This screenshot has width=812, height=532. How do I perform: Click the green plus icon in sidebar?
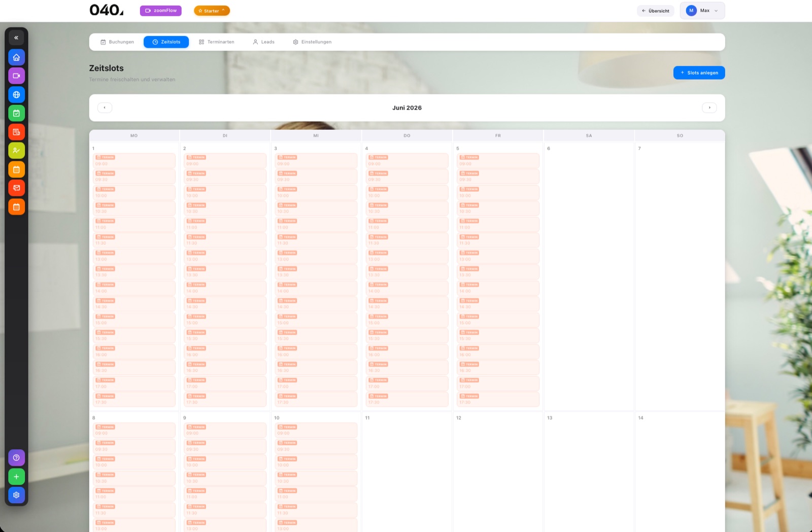tap(16, 477)
